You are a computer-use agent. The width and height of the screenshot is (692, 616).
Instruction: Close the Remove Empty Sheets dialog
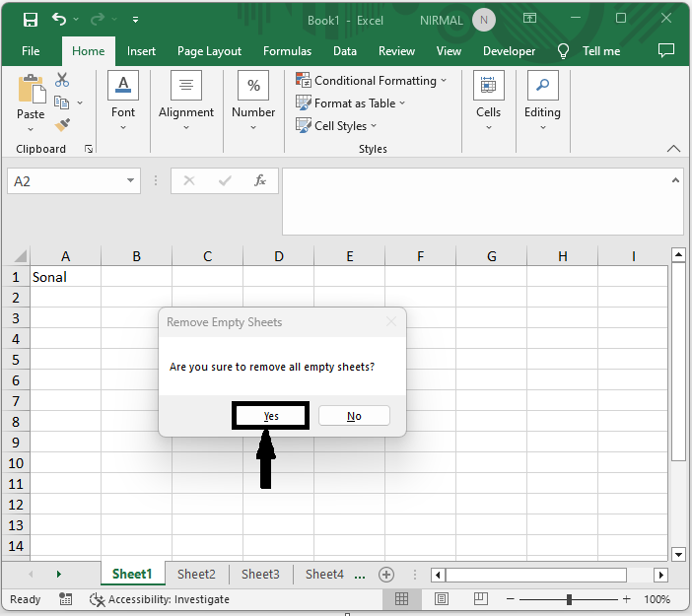[391, 322]
